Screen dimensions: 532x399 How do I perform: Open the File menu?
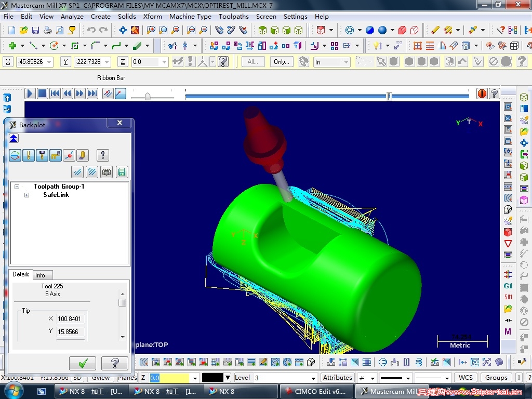pos(8,16)
